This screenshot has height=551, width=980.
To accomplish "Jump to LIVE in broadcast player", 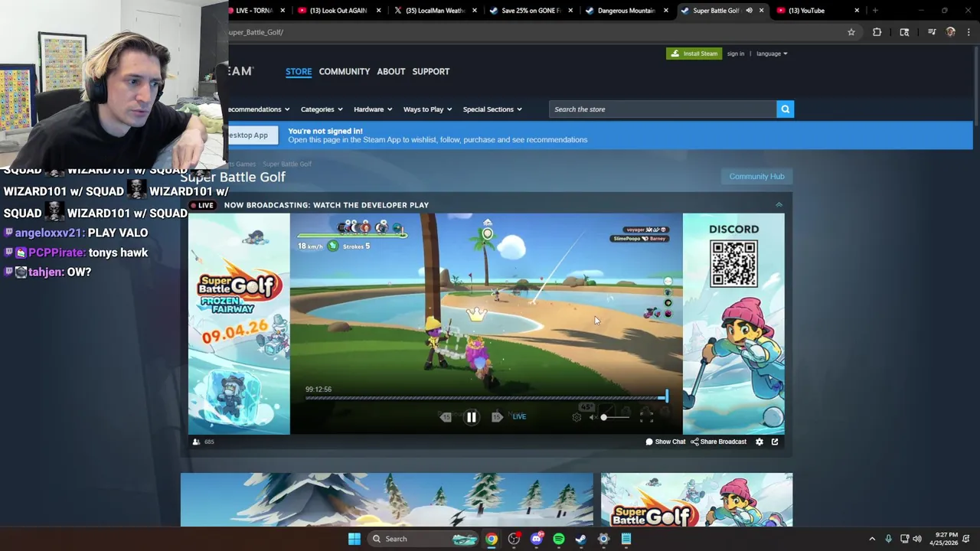I will click(519, 416).
